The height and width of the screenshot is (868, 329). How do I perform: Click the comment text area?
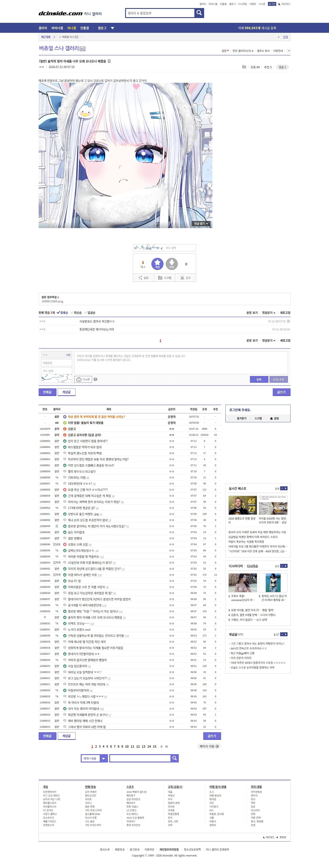click(x=181, y=363)
